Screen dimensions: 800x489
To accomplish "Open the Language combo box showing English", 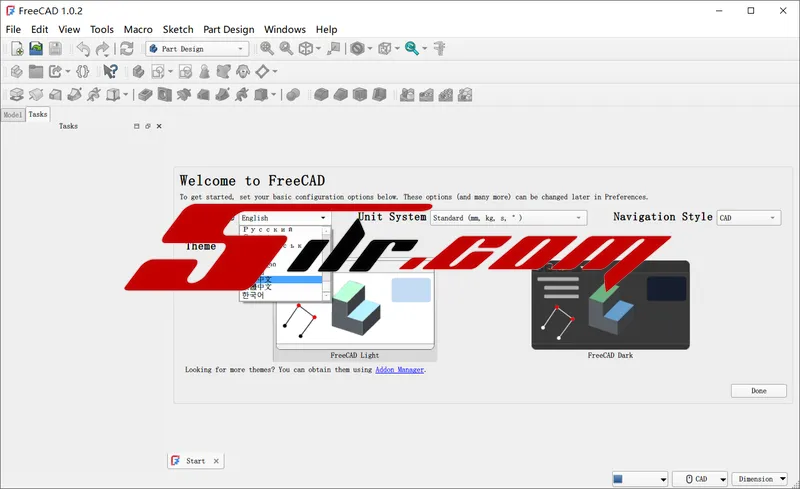I will [x=285, y=218].
